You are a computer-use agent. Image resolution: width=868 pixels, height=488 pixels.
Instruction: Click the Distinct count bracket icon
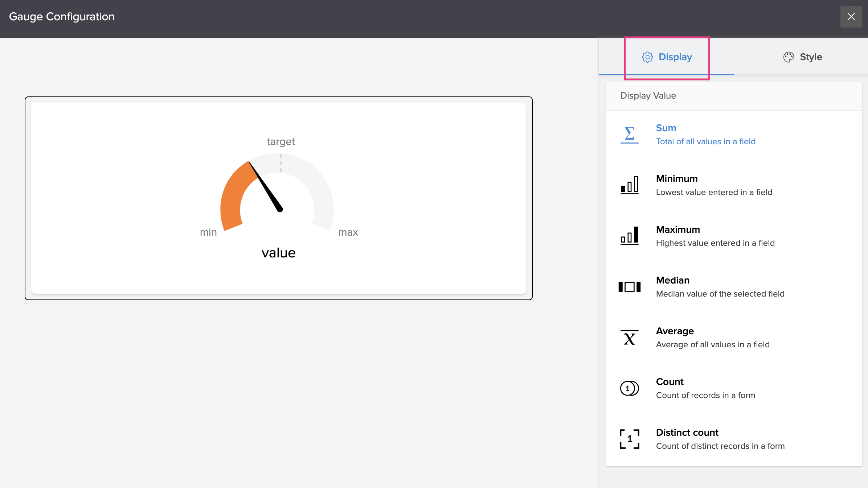click(629, 439)
